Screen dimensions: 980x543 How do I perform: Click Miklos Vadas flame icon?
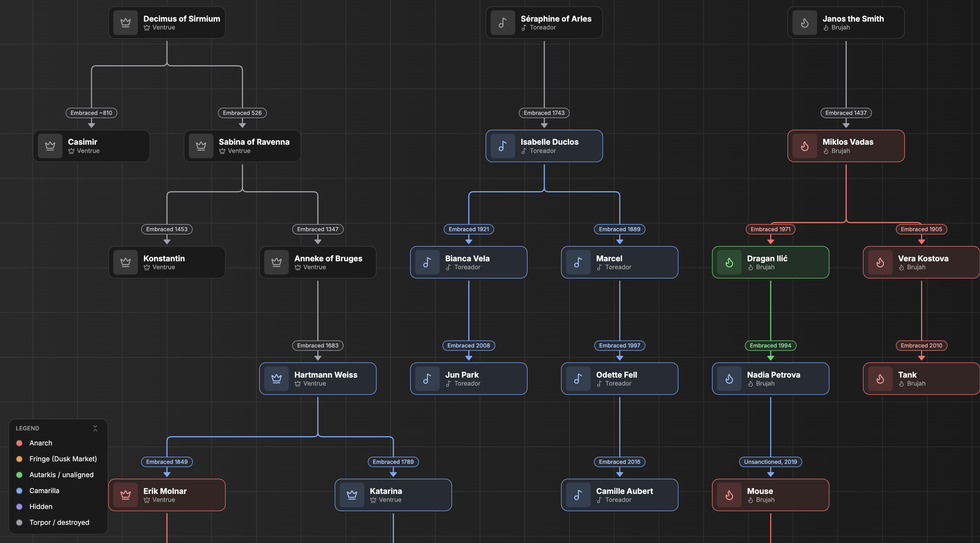[805, 146]
